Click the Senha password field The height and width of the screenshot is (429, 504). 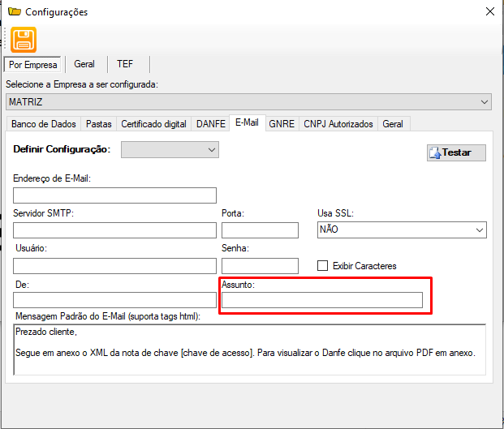(x=260, y=266)
